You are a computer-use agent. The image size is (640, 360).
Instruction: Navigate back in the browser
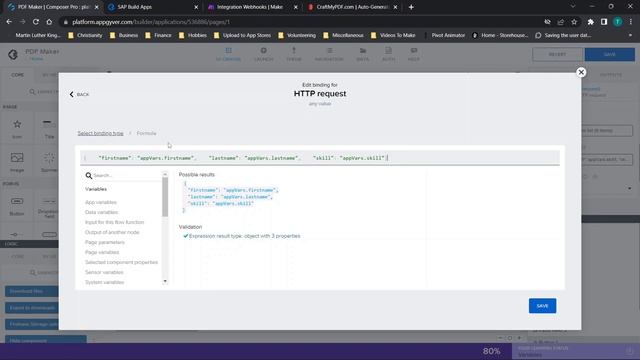click(x=9, y=22)
